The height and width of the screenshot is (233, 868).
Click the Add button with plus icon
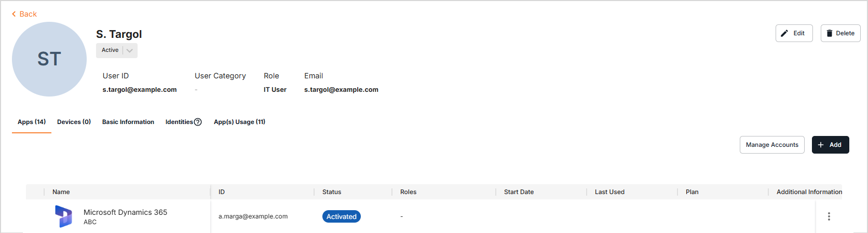830,145
